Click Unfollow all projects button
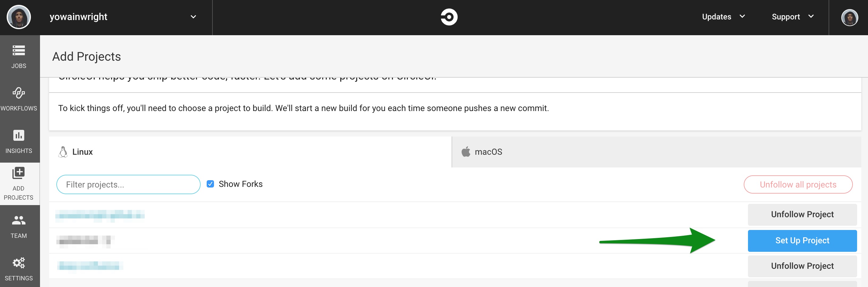The width and height of the screenshot is (868, 287). (x=798, y=184)
